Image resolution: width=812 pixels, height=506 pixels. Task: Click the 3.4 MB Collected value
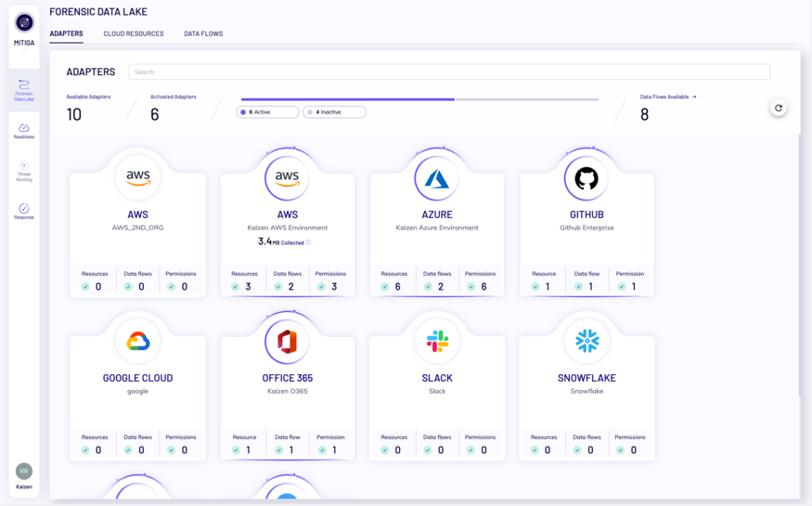point(280,241)
